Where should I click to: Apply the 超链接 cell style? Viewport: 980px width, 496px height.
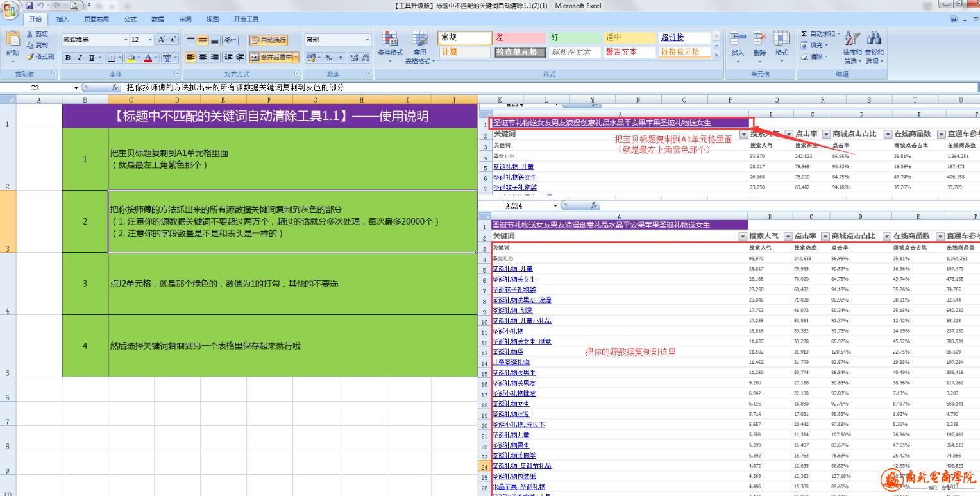pos(685,38)
